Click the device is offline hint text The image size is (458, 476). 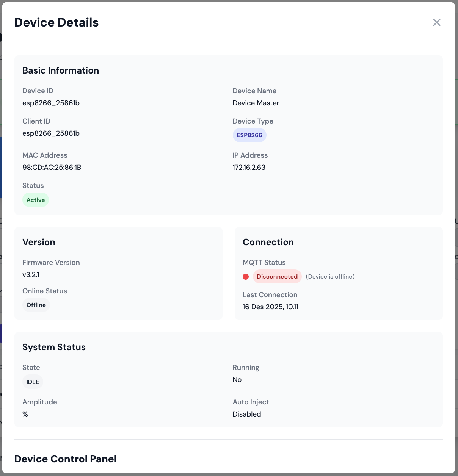[x=330, y=276]
